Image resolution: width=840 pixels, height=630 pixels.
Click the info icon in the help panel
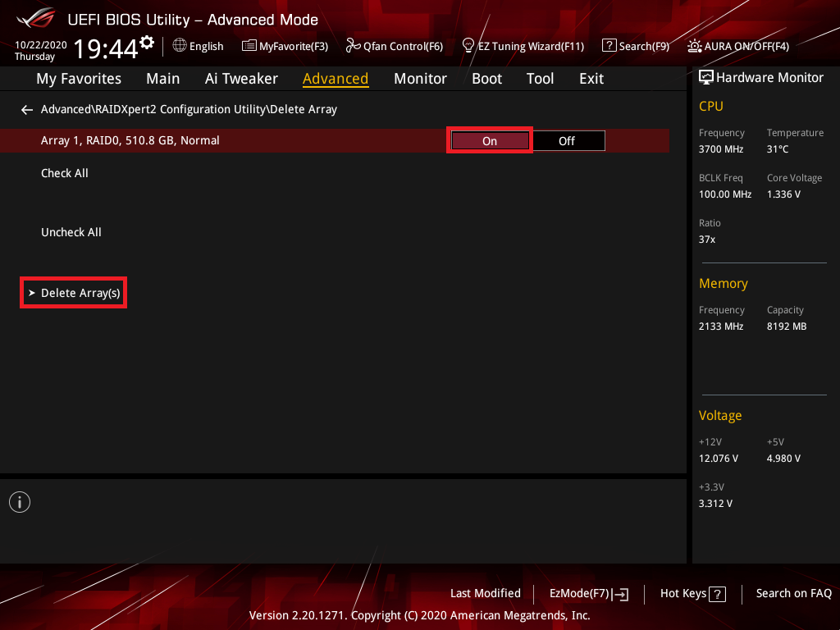click(x=20, y=502)
